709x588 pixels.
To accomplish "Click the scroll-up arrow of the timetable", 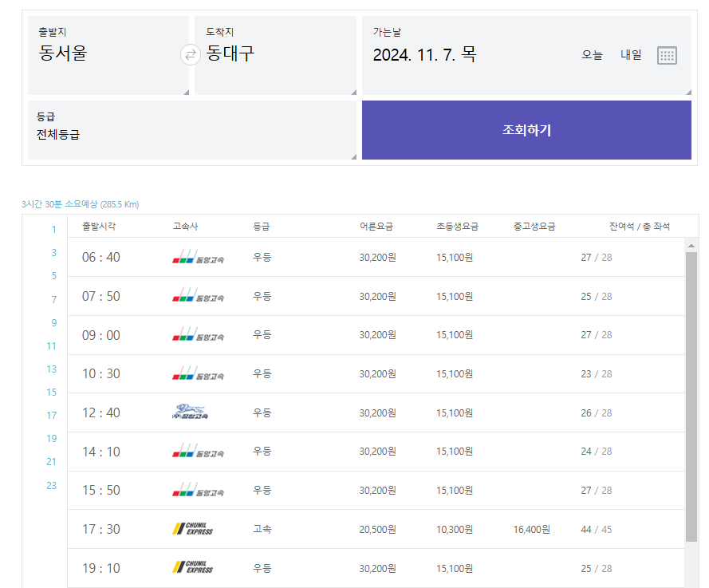I will point(691,246).
